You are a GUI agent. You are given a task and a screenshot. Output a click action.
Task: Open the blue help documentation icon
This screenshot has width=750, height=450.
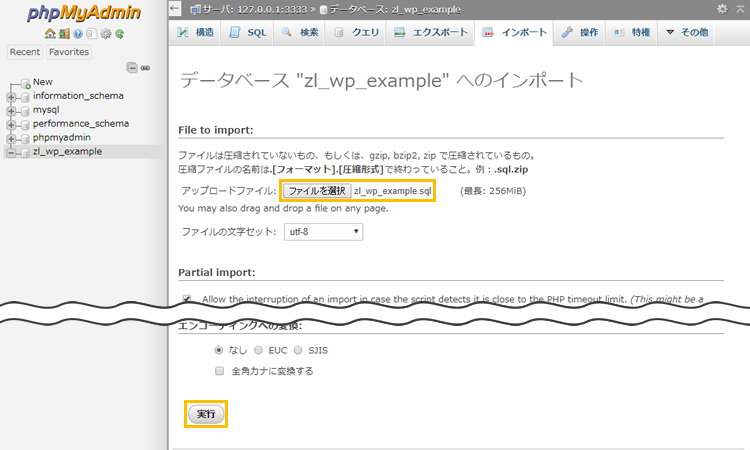point(78,33)
